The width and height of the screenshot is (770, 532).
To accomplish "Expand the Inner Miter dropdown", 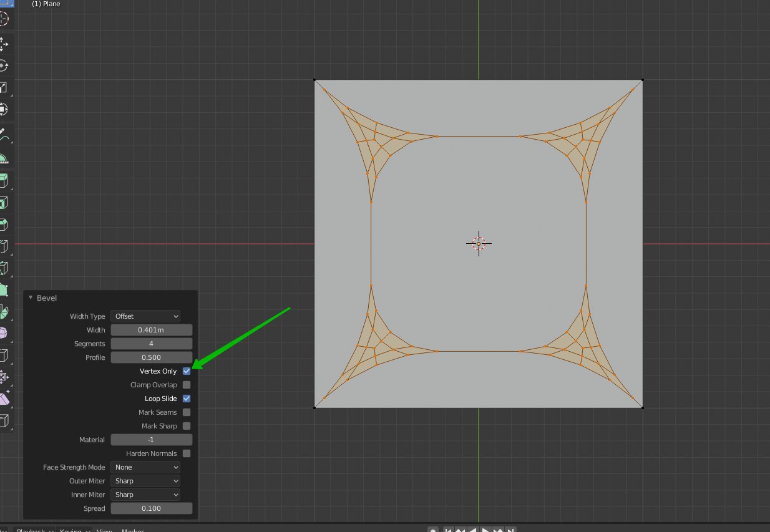I will 145,495.
